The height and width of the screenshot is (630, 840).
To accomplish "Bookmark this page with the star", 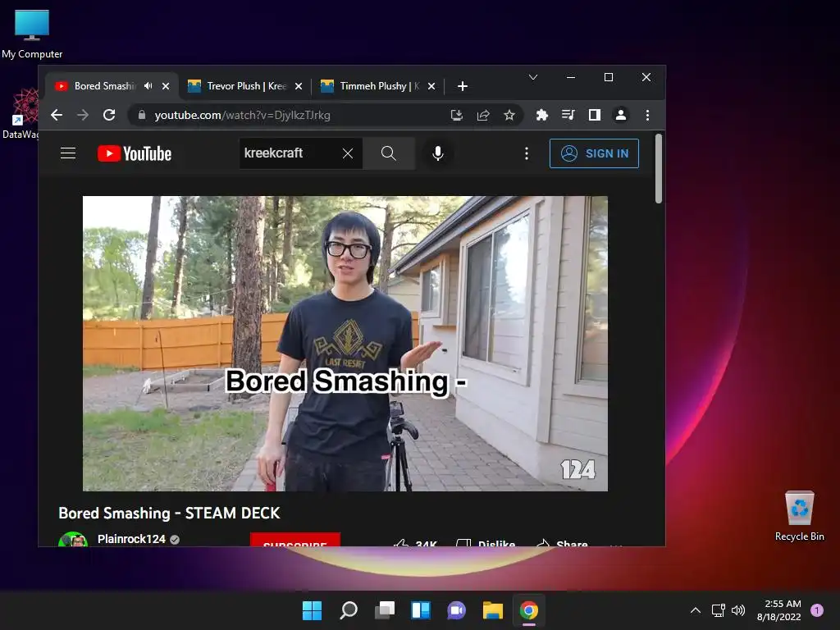I will [509, 115].
